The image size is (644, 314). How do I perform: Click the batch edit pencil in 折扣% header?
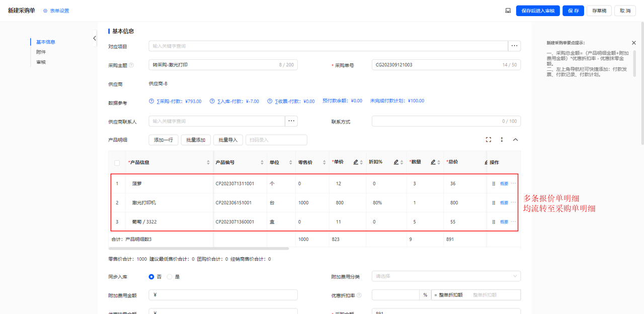coord(396,162)
